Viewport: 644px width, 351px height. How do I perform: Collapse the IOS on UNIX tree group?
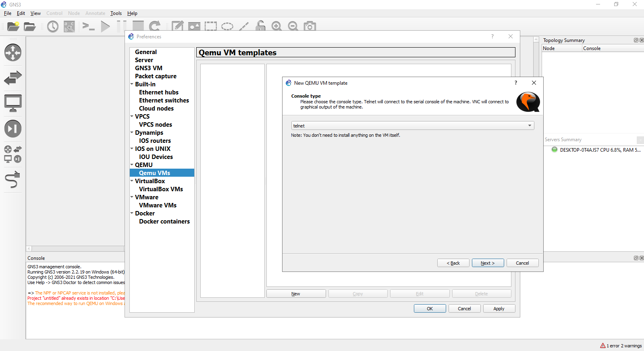click(132, 148)
